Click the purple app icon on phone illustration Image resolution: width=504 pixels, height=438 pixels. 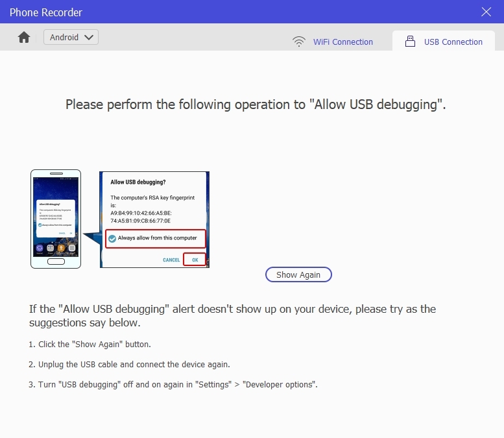click(x=40, y=248)
